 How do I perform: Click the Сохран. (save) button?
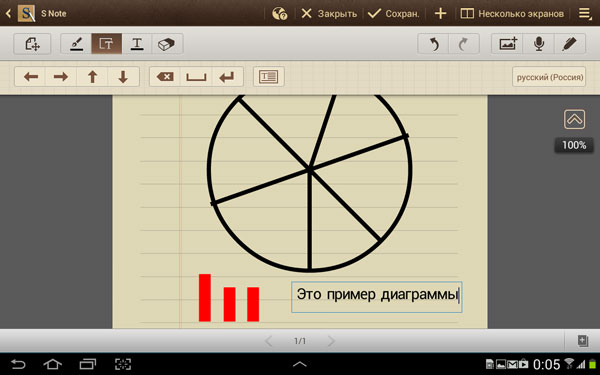click(x=394, y=14)
